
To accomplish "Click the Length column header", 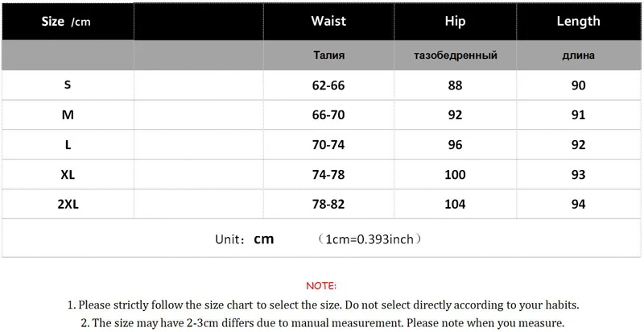I will pyautogui.click(x=578, y=21).
